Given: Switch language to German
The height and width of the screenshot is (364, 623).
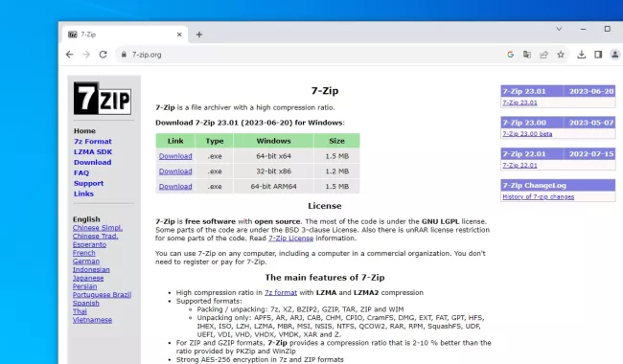Looking at the screenshot, I should [x=86, y=262].
